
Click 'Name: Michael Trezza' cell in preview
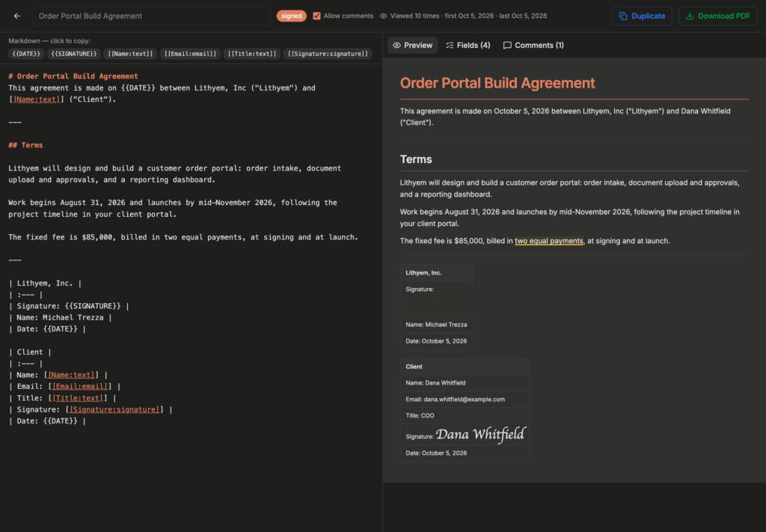pyautogui.click(x=436, y=325)
